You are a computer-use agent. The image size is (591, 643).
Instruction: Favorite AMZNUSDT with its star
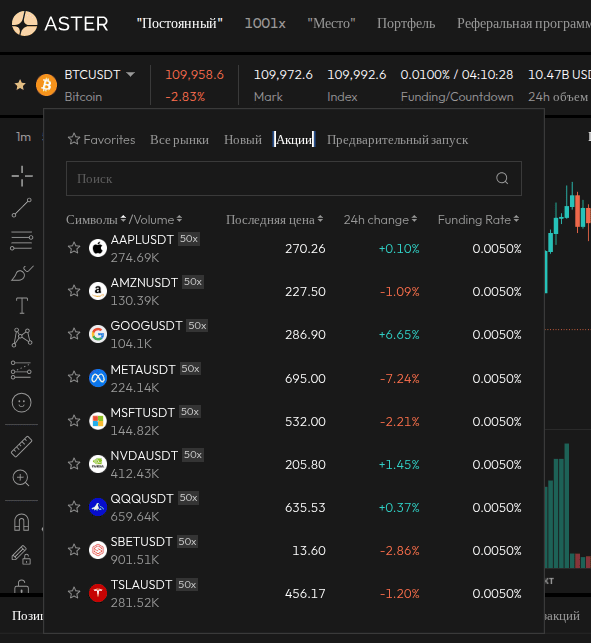coord(74,291)
